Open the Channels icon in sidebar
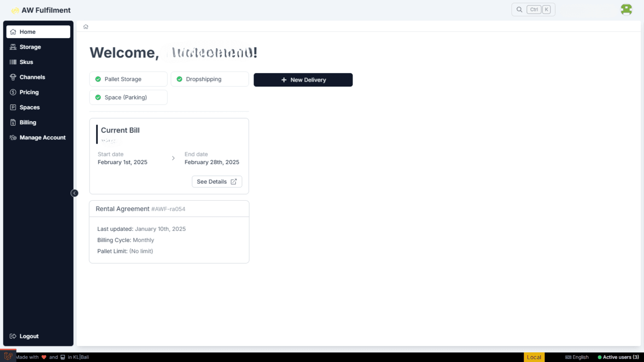The height and width of the screenshot is (362, 644). pyautogui.click(x=13, y=77)
